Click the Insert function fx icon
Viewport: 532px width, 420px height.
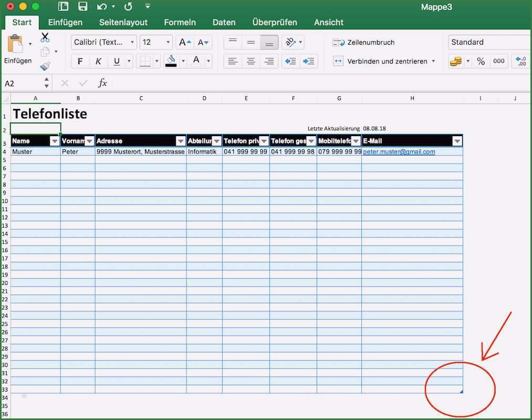(x=103, y=83)
